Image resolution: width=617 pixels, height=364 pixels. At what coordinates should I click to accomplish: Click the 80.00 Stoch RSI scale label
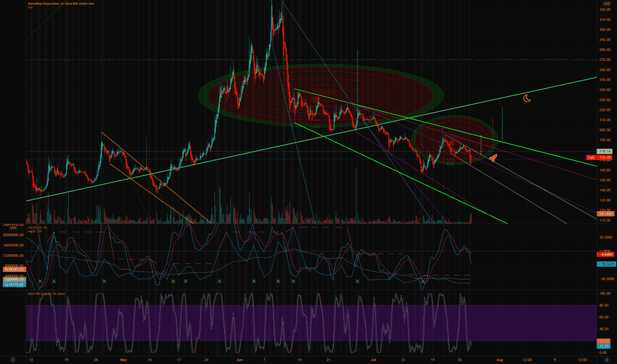pos(605,305)
